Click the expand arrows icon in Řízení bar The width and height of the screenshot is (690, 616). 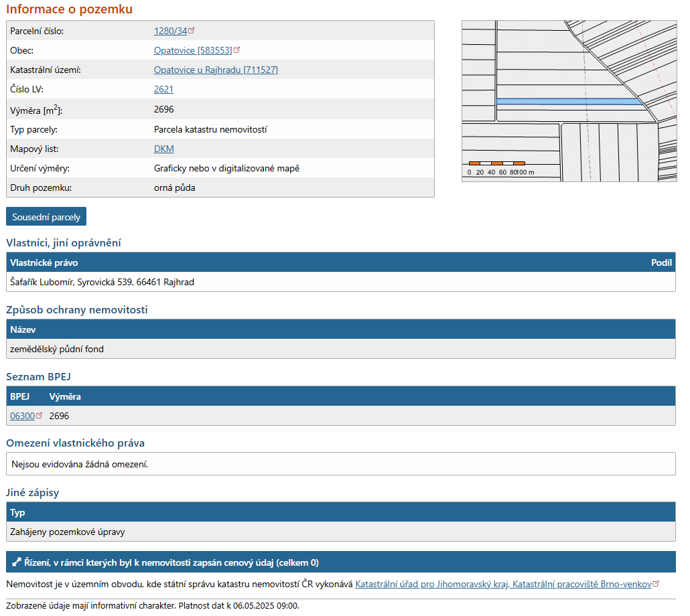16,562
